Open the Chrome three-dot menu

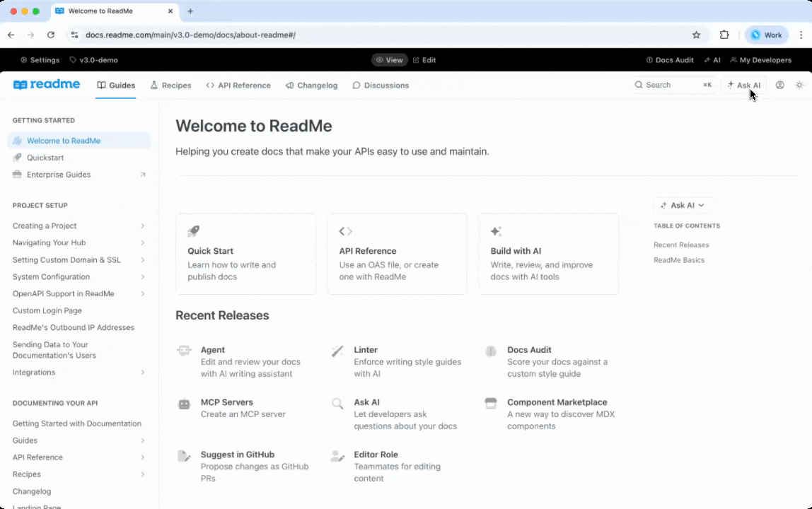click(x=801, y=35)
